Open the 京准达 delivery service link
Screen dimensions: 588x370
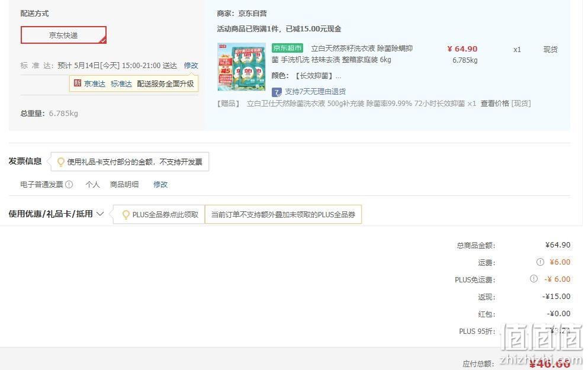pyautogui.click(x=95, y=83)
